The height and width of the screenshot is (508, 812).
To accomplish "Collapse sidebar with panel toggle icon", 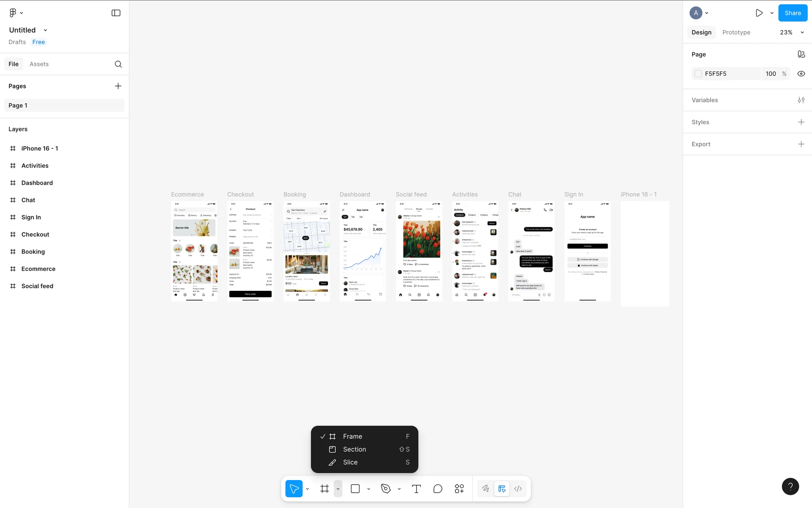I will pos(116,13).
